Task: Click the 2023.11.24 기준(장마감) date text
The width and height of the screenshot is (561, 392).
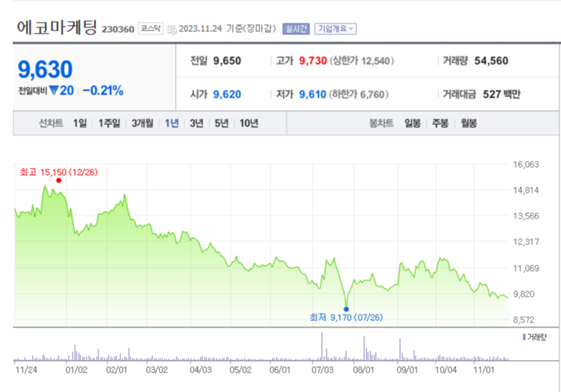Action: (x=227, y=29)
